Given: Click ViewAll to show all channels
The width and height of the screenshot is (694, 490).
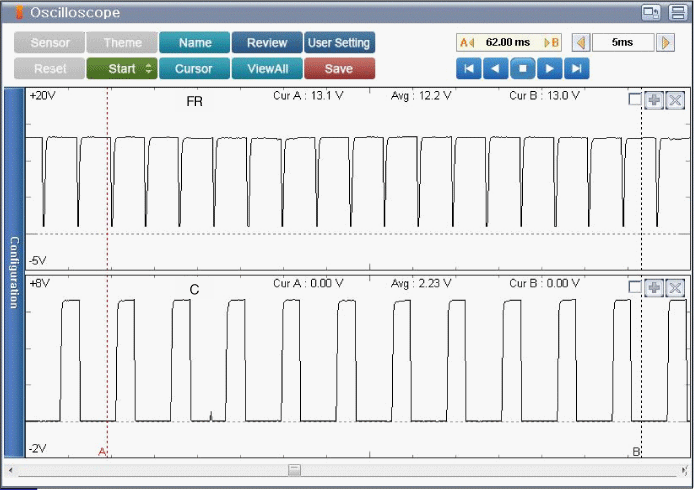Looking at the screenshot, I should (267, 69).
